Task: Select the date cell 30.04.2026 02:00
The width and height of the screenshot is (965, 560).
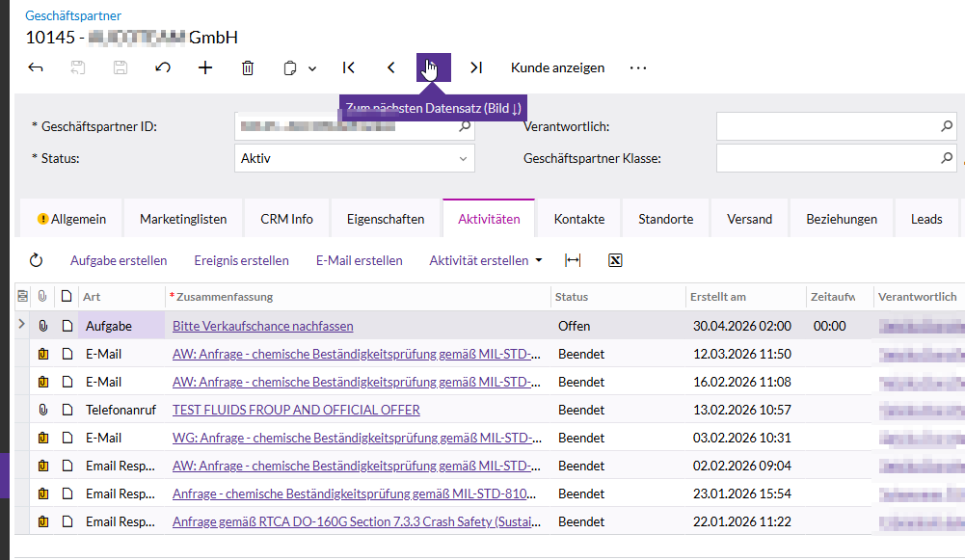Action: pyautogui.click(x=746, y=326)
